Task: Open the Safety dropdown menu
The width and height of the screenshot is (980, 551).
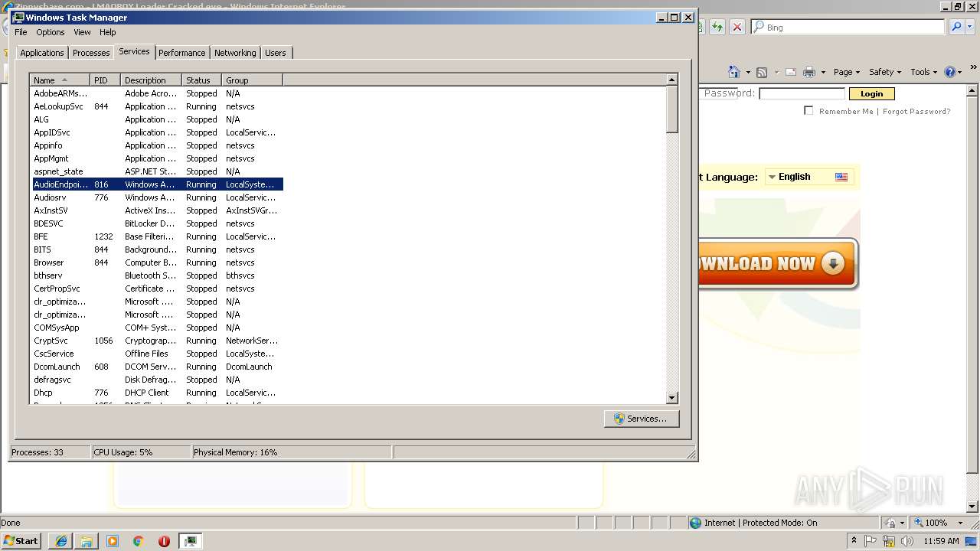Action: click(885, 72)
